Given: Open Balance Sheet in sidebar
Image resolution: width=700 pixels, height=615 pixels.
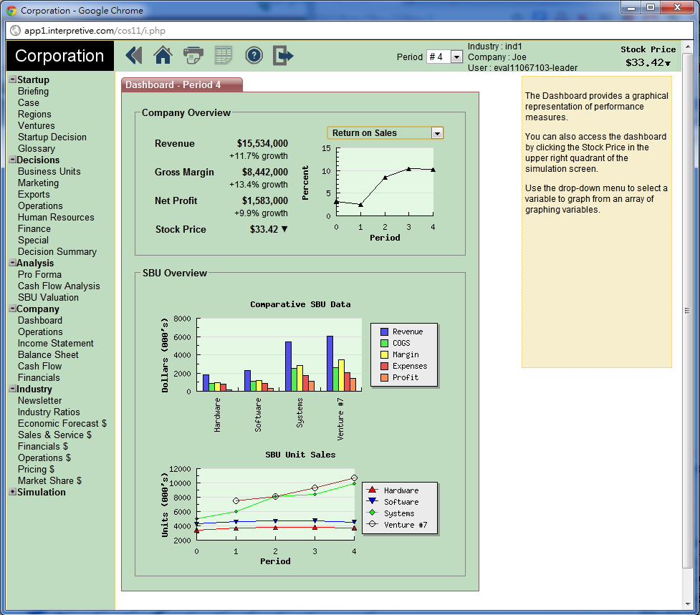Looking at the screenshot, I should (x=48, y=355).
